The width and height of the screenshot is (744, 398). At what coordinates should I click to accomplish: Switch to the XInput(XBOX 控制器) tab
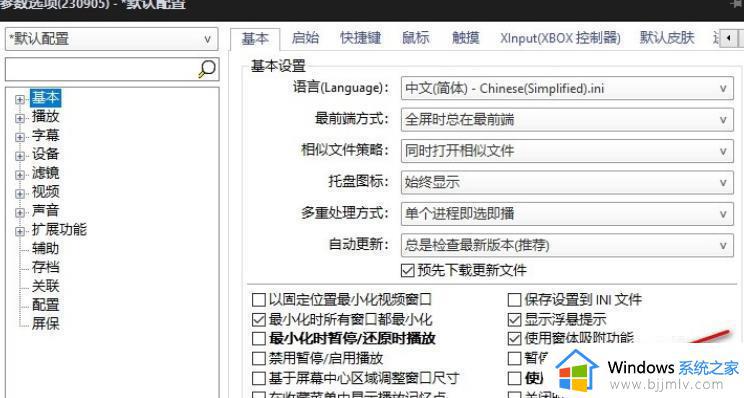point(560,38)
